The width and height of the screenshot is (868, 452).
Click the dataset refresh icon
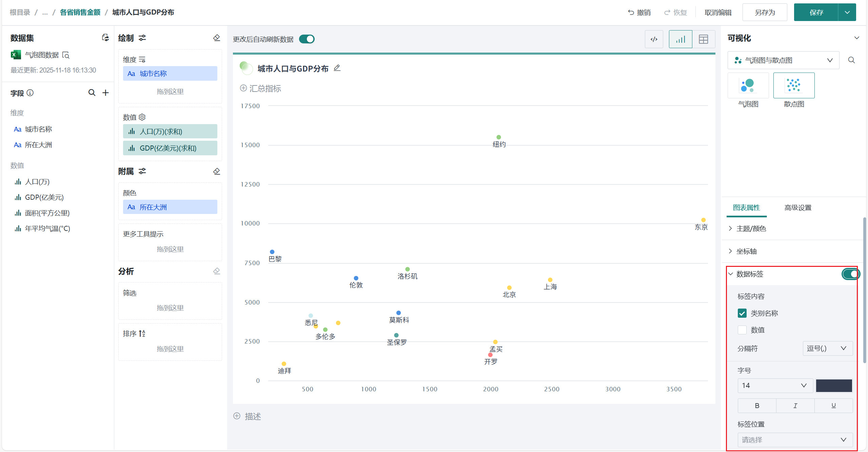tap(105, 38)
